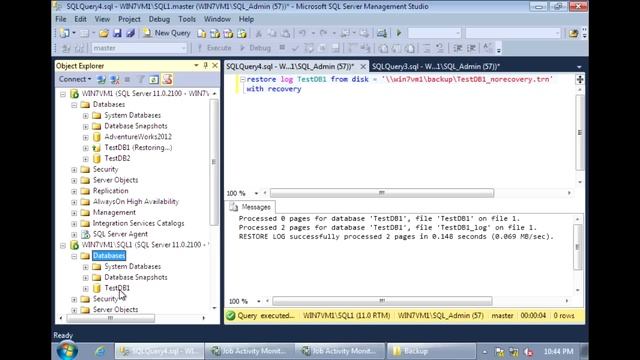Click the Uncomment selected lines icon
Image resolution: width=640 pixels, height=360 pixels.
[440, 48]
